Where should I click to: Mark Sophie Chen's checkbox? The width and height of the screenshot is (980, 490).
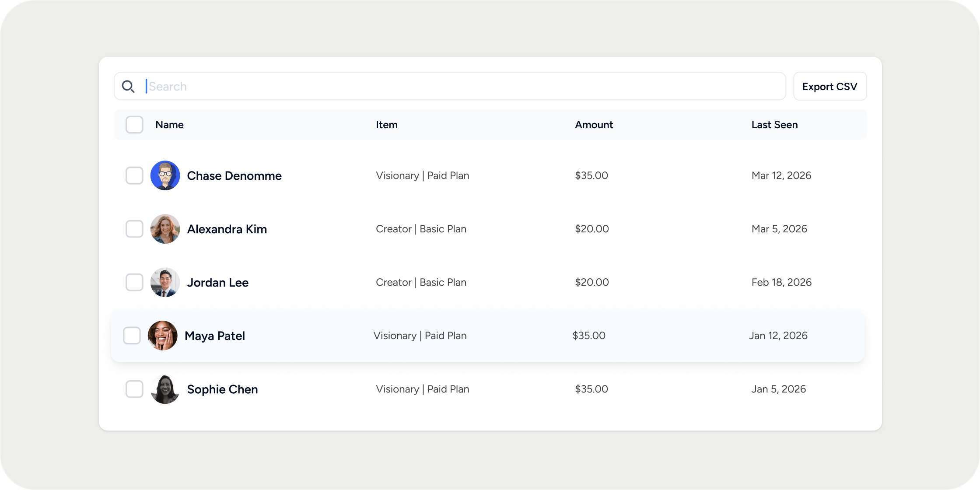[x=134, y=389]
